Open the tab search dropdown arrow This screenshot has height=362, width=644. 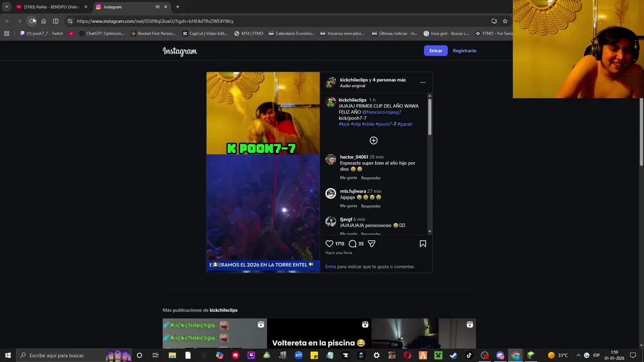tap(7, 7)
